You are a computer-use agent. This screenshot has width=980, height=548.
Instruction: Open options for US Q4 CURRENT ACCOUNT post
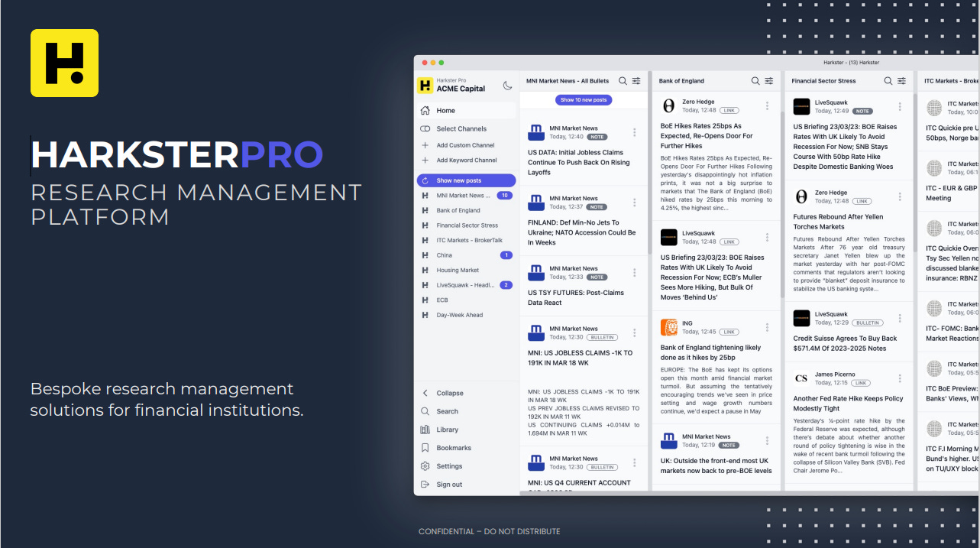tap(635, 463)
